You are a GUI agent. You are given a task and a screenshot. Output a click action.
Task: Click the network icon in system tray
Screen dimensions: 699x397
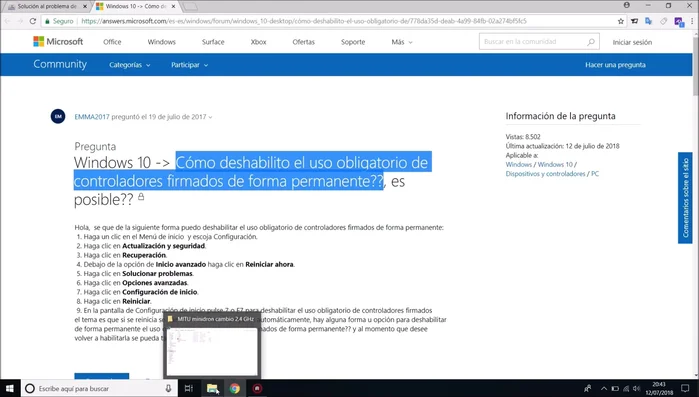[626, 389]
